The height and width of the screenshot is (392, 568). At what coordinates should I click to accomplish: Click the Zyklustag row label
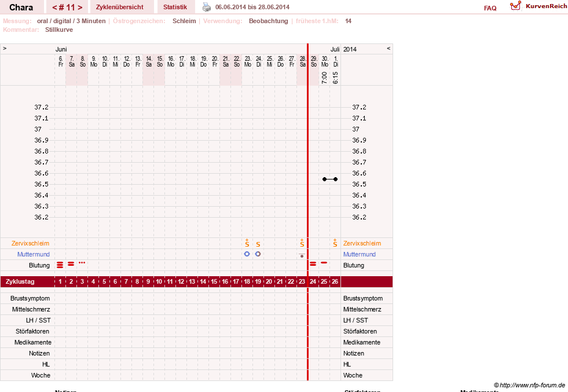tap(20, 281)
